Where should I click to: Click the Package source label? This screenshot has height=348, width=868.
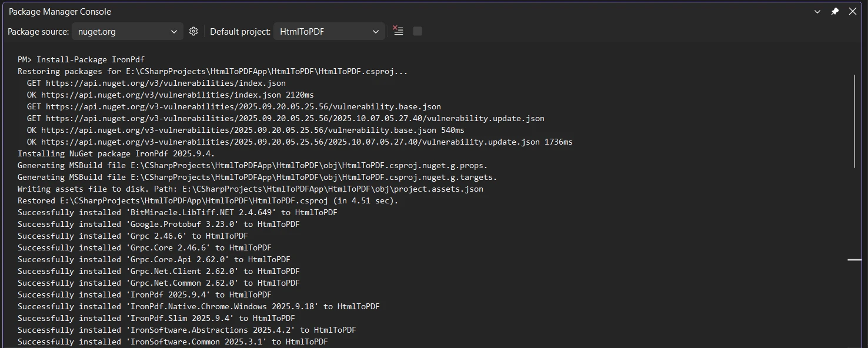[38, 32]
